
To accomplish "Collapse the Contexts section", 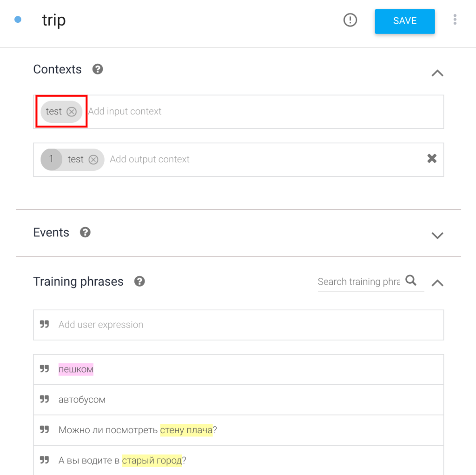I will [x=437, y=73].
